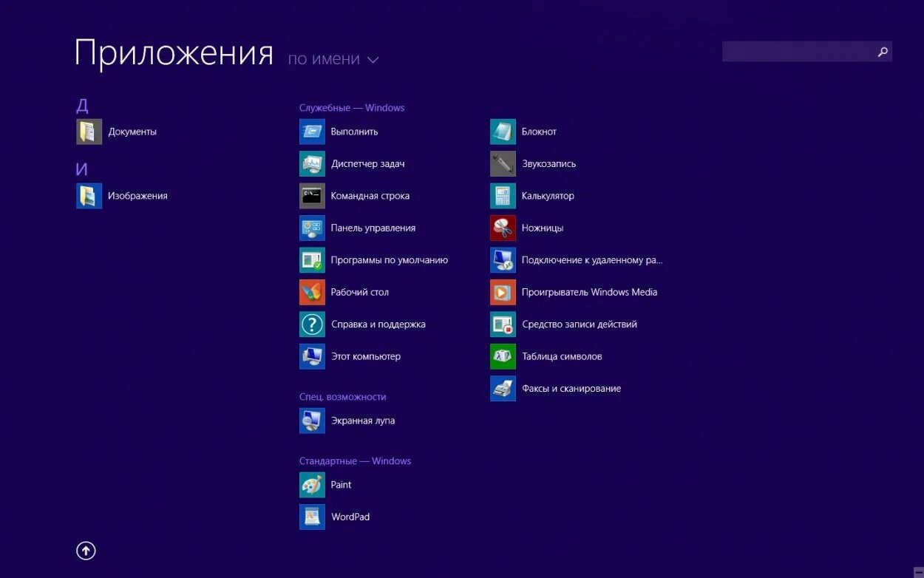Screen dimensions: 924x578
Task: Click the Экранная лупа label
Action: [x=363, y=421]
